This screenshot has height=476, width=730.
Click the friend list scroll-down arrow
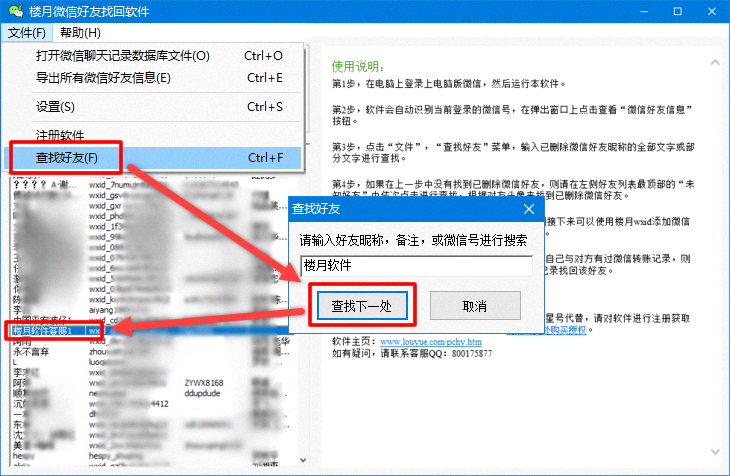click(x=303, y=460)
